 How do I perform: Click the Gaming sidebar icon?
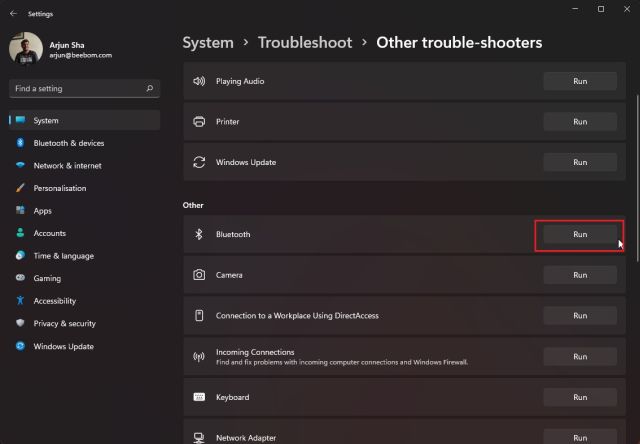coord(20,278)
